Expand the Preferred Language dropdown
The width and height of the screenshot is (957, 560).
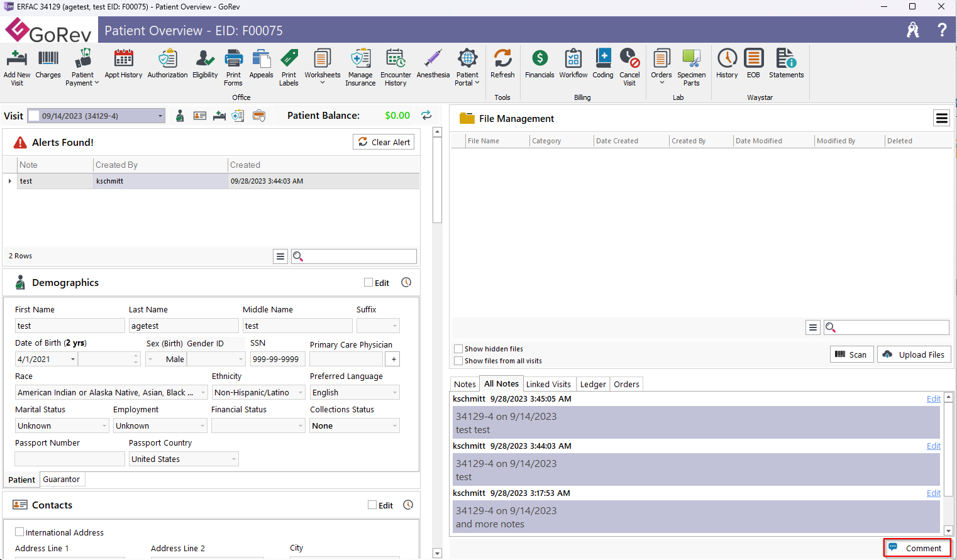click(395, 393)
